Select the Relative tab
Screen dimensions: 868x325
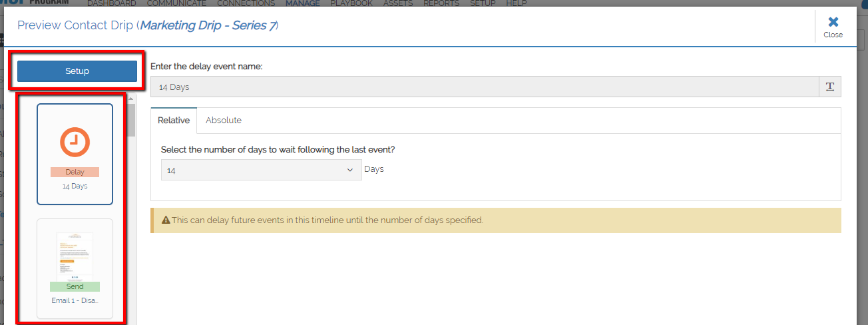tap(174, 121)
